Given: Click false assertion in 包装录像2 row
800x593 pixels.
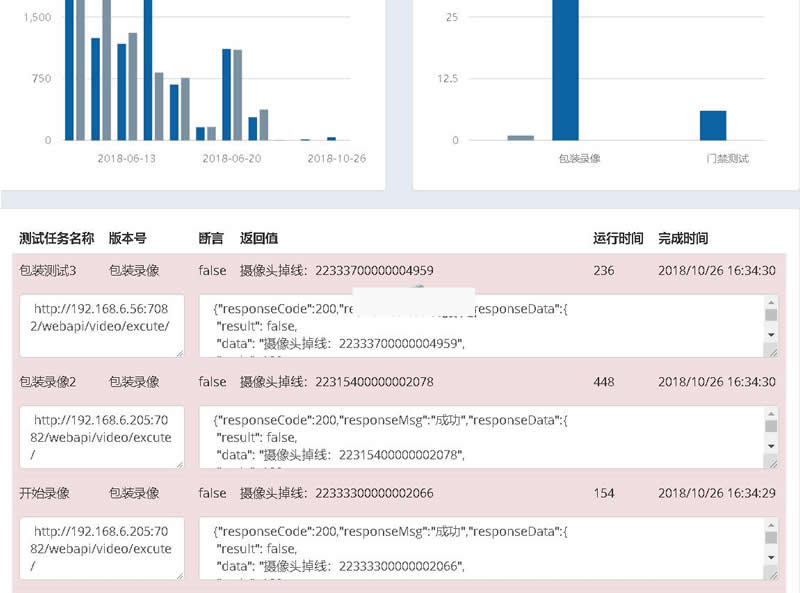Looking at the screenshot, I should 212,382.
